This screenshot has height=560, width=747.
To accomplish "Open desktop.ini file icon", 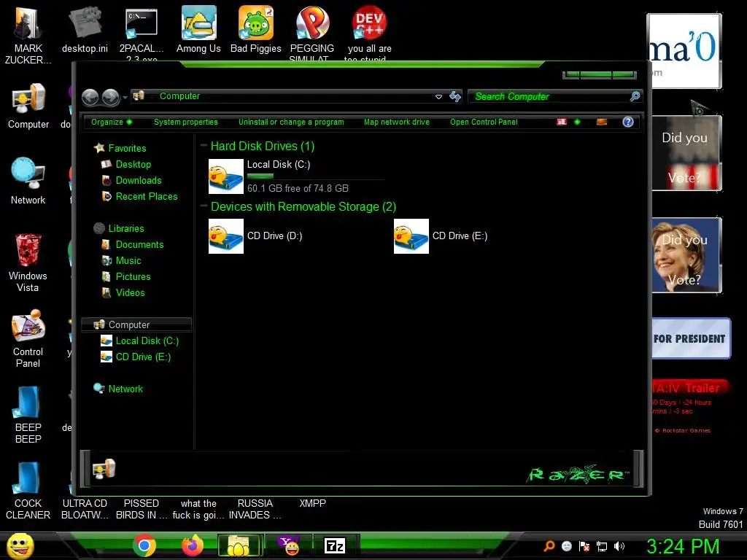I will pos(85,29).
